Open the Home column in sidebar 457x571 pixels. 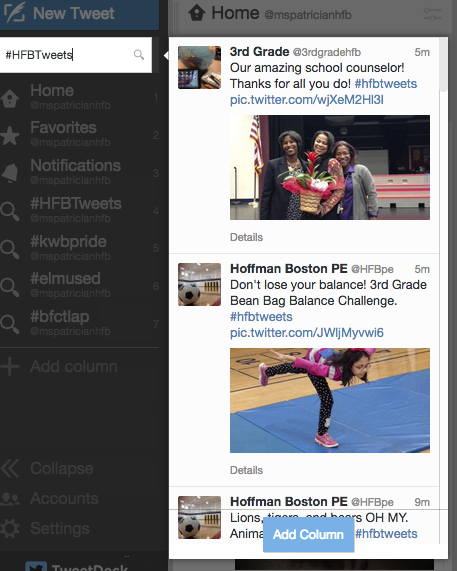pos(79,97)
